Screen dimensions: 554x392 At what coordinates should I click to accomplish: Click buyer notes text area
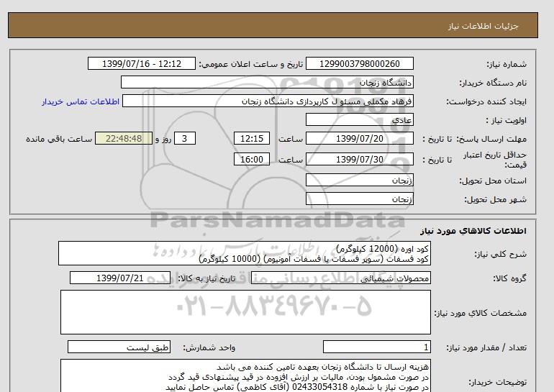[245, 375]
